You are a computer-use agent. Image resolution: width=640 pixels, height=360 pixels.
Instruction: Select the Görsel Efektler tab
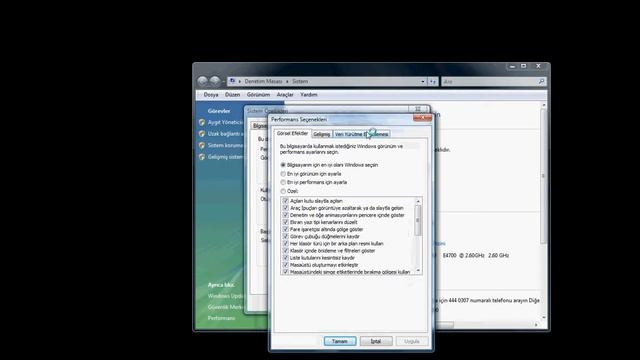pos(292,133)
